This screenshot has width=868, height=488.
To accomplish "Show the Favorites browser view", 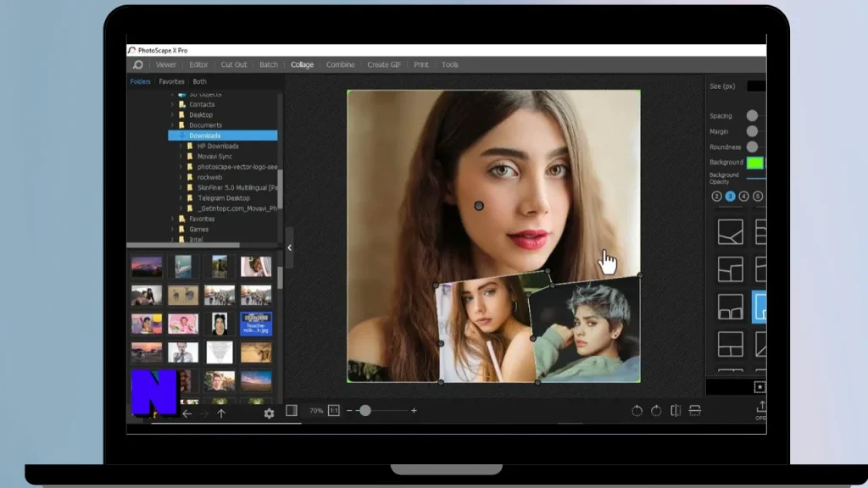I will (171, 81).
